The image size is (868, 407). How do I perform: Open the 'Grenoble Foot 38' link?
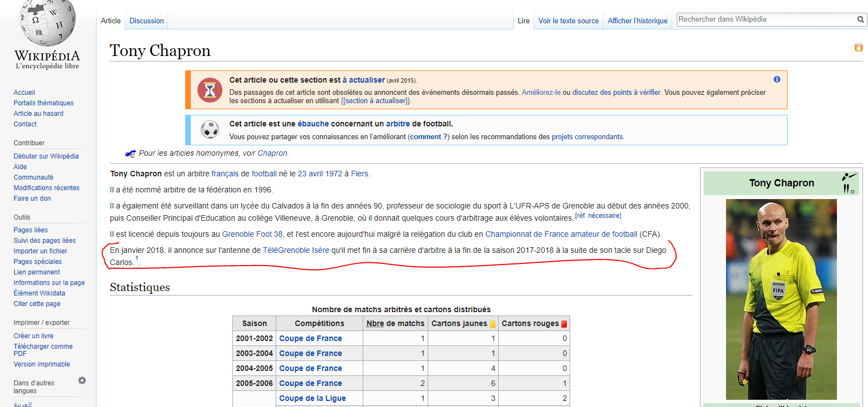(x=252, y=234)
